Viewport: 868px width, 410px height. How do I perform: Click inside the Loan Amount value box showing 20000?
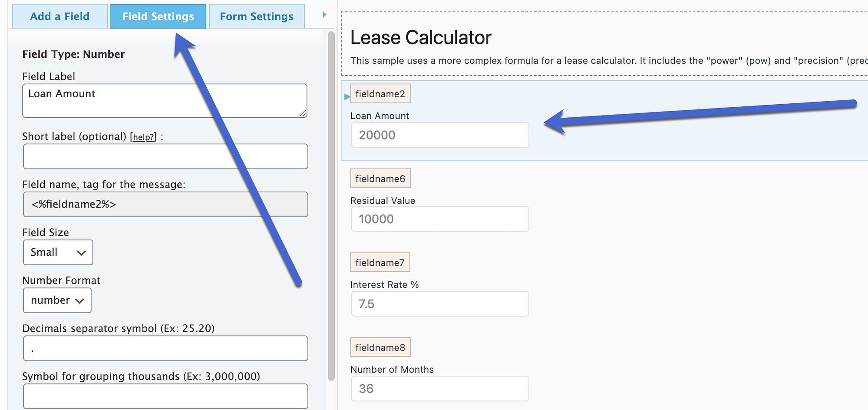coord(439,135)
